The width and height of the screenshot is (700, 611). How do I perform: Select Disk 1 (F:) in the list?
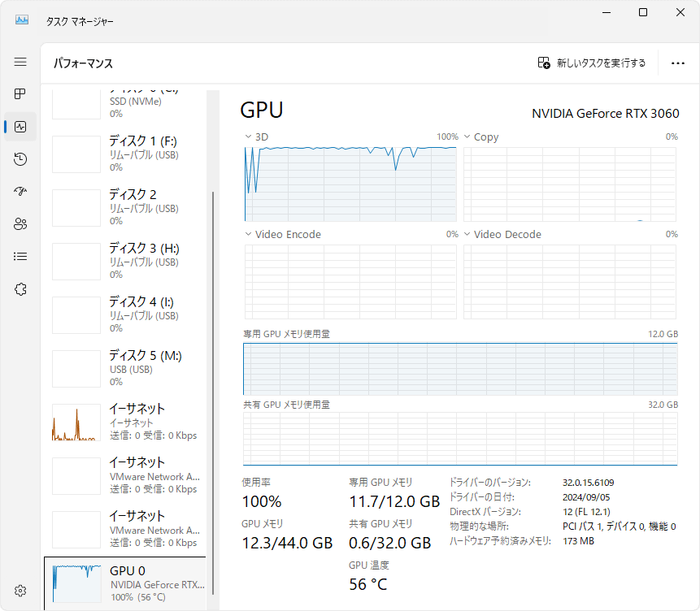click(x=126, y=154)
